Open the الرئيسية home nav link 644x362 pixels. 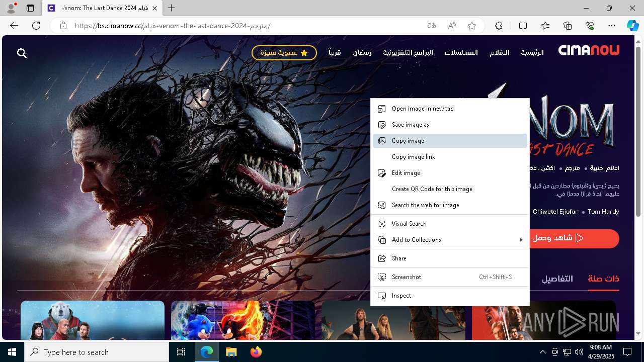click(532, 52)
